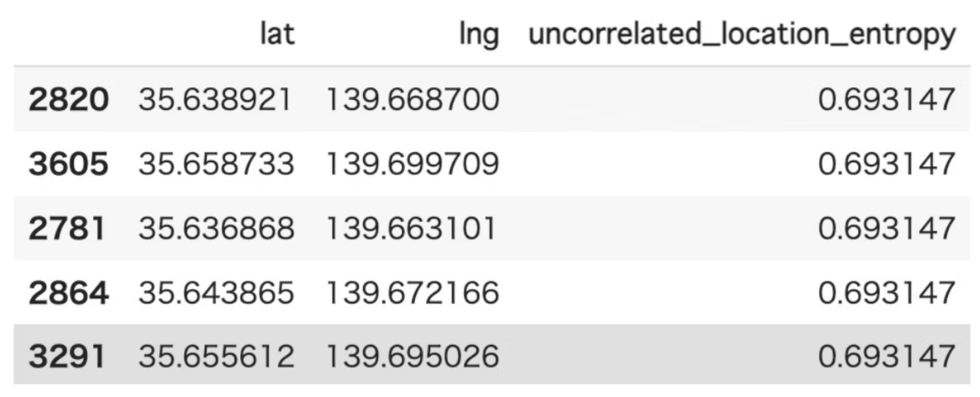
Task: Select row index 3605
Action: point(68,164)
